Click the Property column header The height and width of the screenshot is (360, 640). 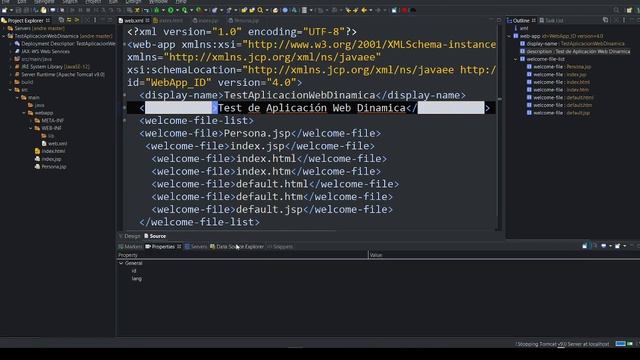[242, 255]
